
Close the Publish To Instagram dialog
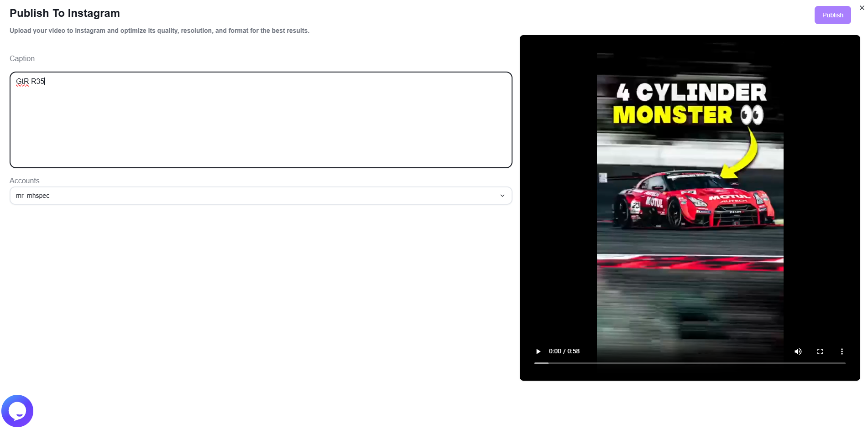(x=862, y=8)
